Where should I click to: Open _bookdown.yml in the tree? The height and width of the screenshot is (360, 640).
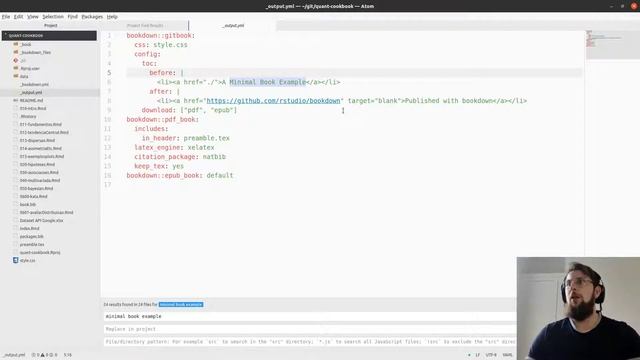coord(34,84)
